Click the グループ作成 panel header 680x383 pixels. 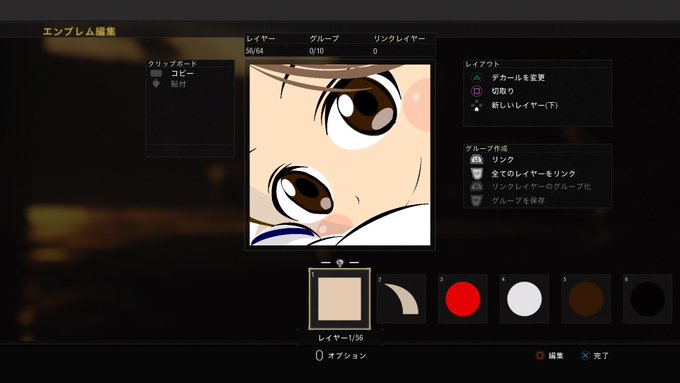(x=486, y=148)
